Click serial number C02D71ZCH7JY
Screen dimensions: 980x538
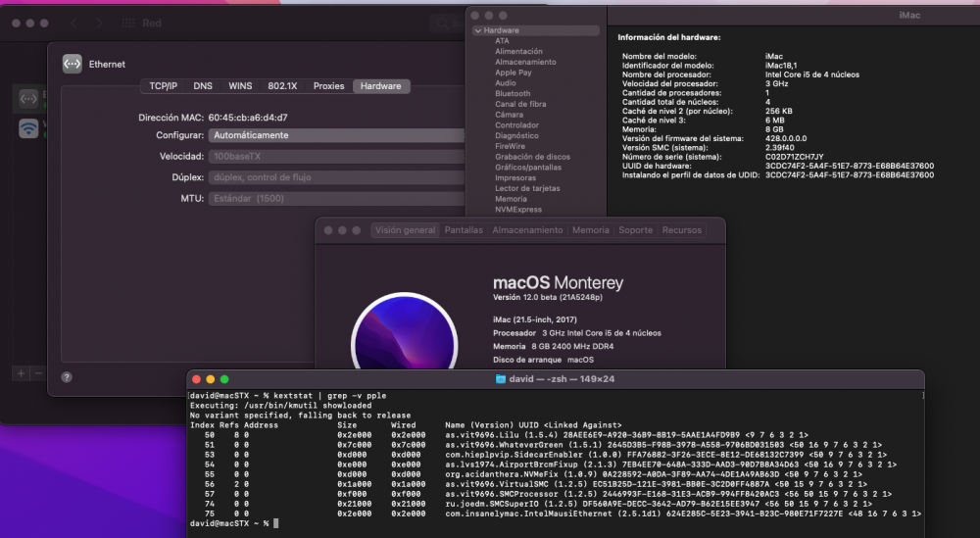[795, 157]
